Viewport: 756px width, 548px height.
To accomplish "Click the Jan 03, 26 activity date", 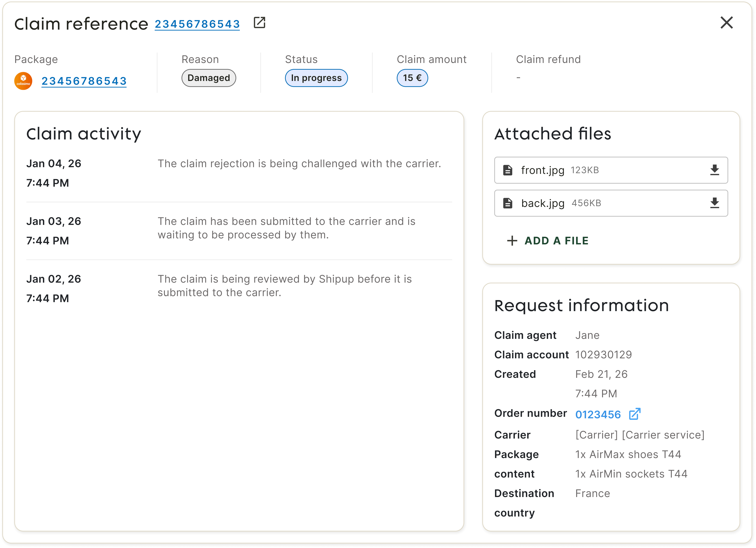I will click(54, 221).
